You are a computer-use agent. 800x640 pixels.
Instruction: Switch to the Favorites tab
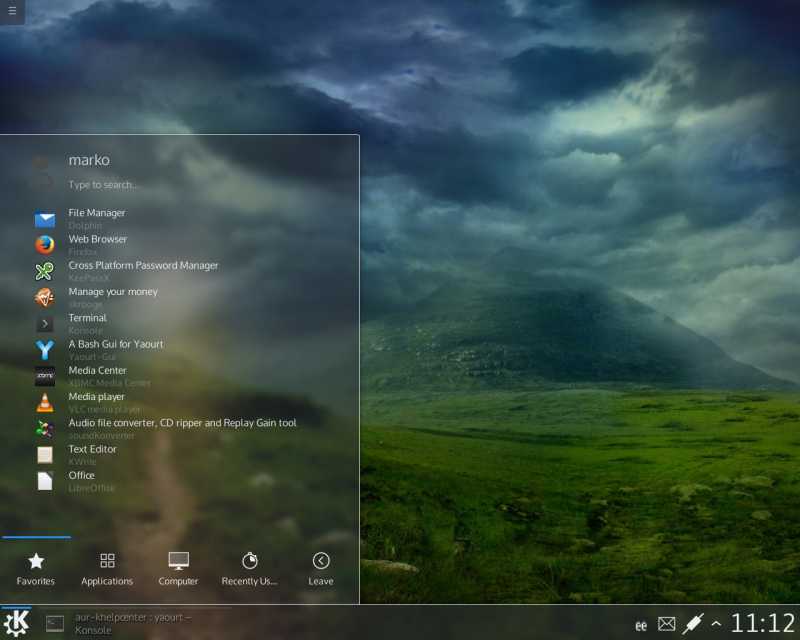click(36, 569)
